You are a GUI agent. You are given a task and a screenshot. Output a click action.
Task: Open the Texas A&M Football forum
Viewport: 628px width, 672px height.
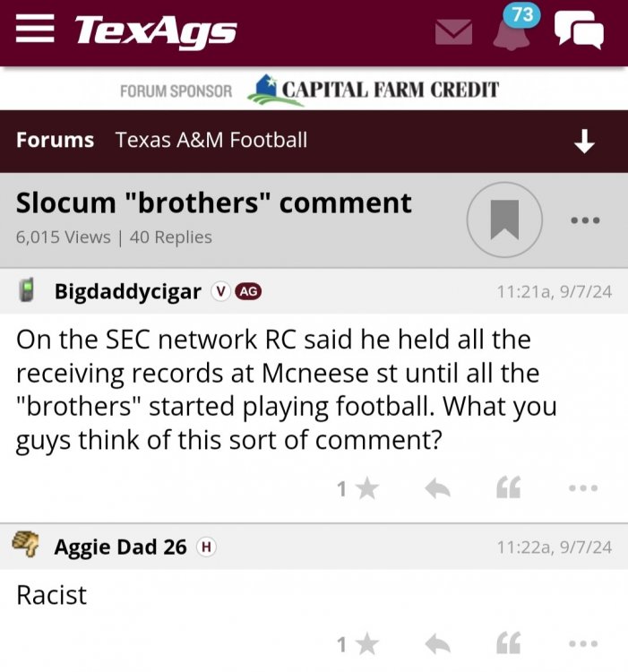coord(211,140)
